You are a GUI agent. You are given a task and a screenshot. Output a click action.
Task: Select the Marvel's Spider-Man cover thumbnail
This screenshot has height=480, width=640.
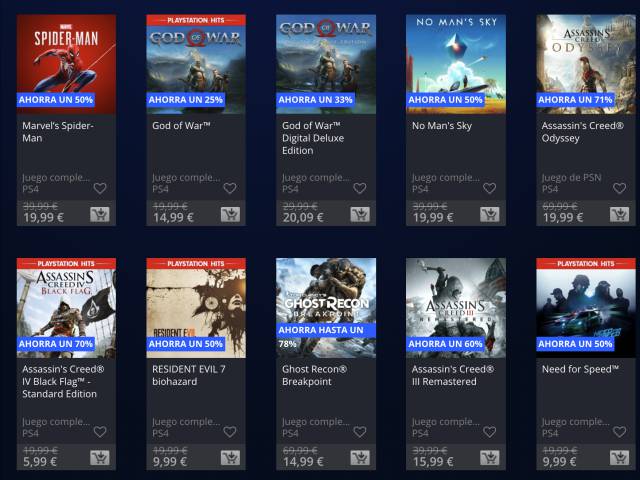coord(66,64)
